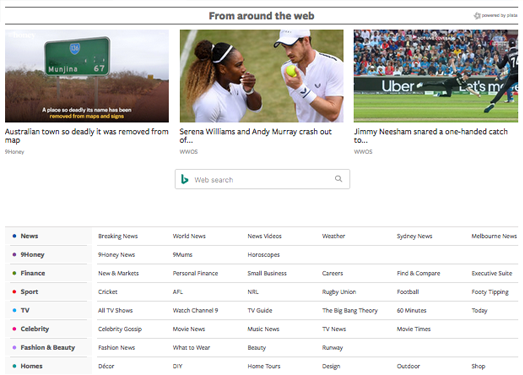Open Careers link
The width and height of the screenshot is (523, 375).
coord(333,273)
